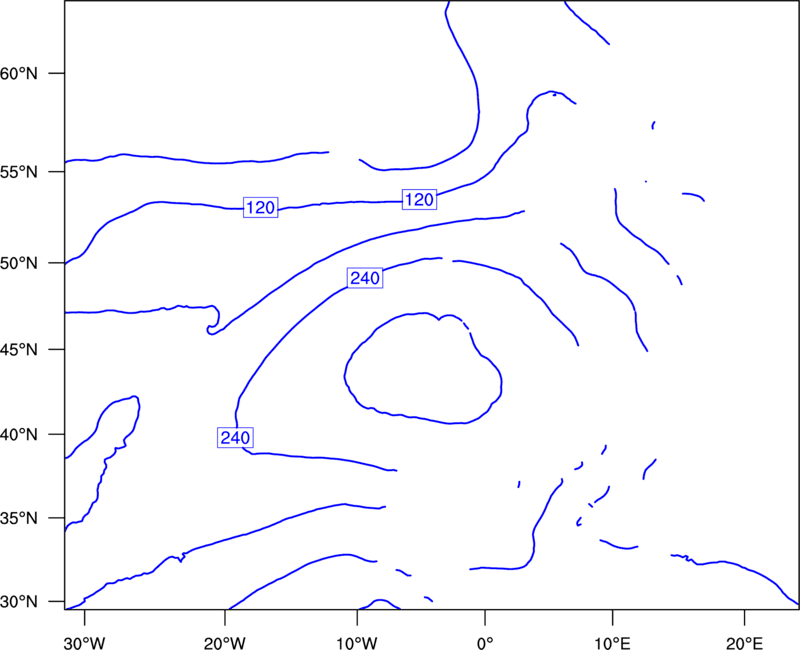Click the 120 contour label near 5°W
Viewport: 800px width, 650px height.
click(x=419, y=199)
